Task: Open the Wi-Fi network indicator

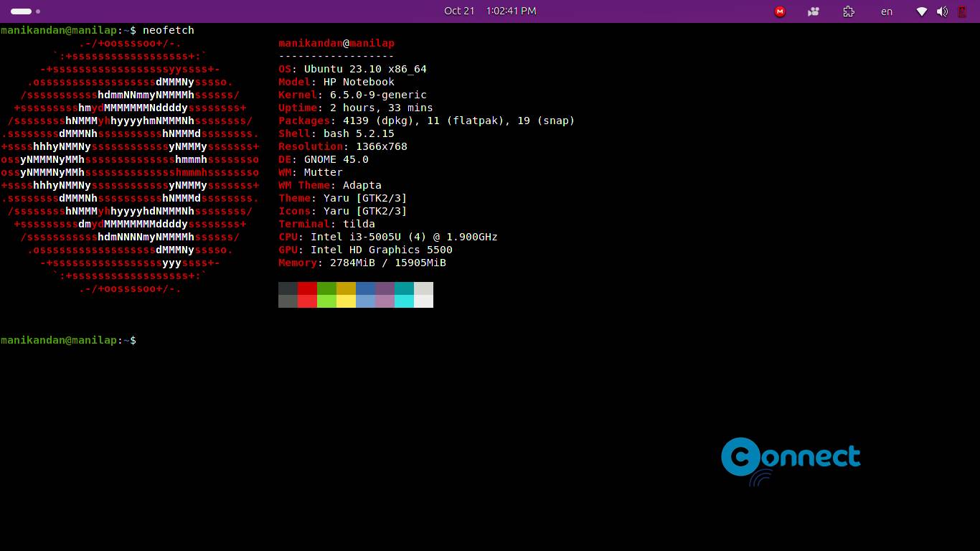Action: pos(922,11)
